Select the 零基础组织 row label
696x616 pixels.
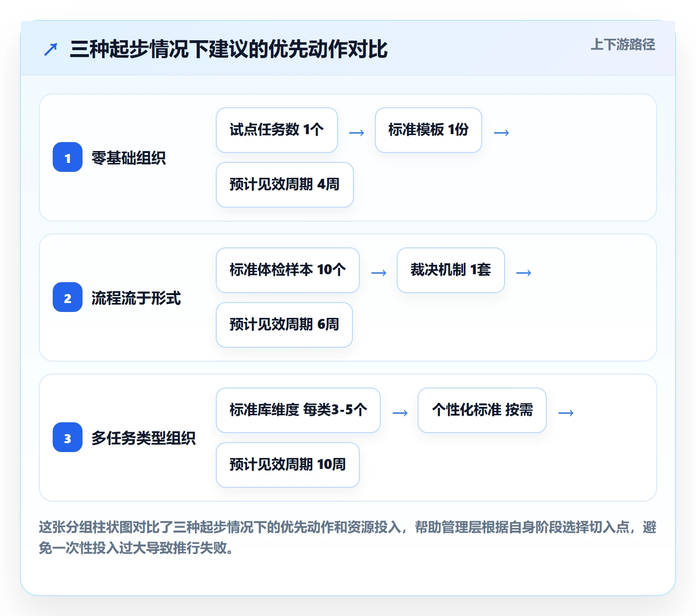(129, 158)
